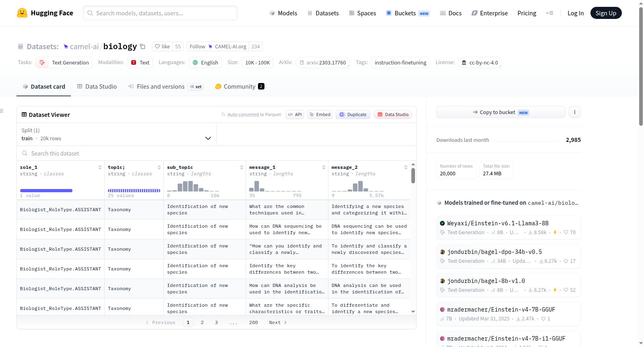644x347 pixels.
Task: Click the Duplicate button
Action: coord(353,114)
